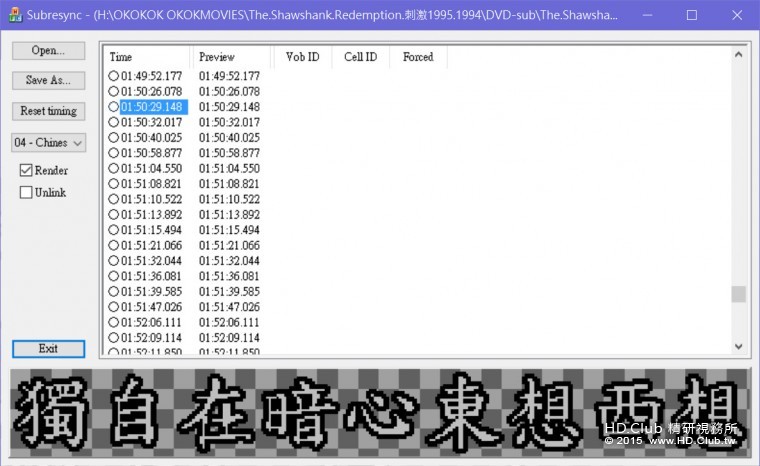The height and width of the screenshot is (466, 760).
Task: Click Preview cell 01:51:04.550
Action: pos(229,168)
